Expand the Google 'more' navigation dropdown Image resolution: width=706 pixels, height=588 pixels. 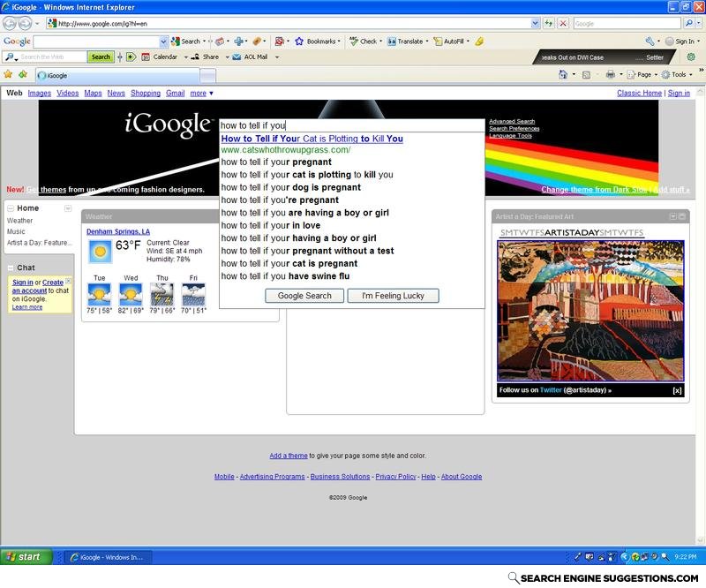pos(202,94)
